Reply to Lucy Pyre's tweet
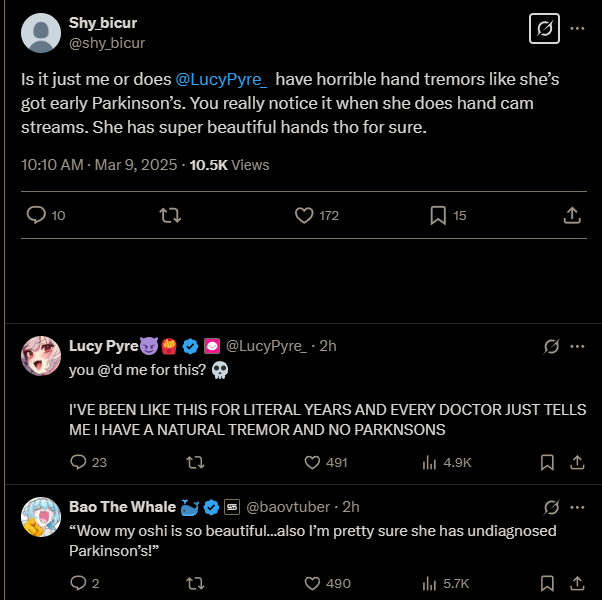Image resolution: width=602 pixels, height=600 pixels. pyautogui.click(x=80, y=462)
